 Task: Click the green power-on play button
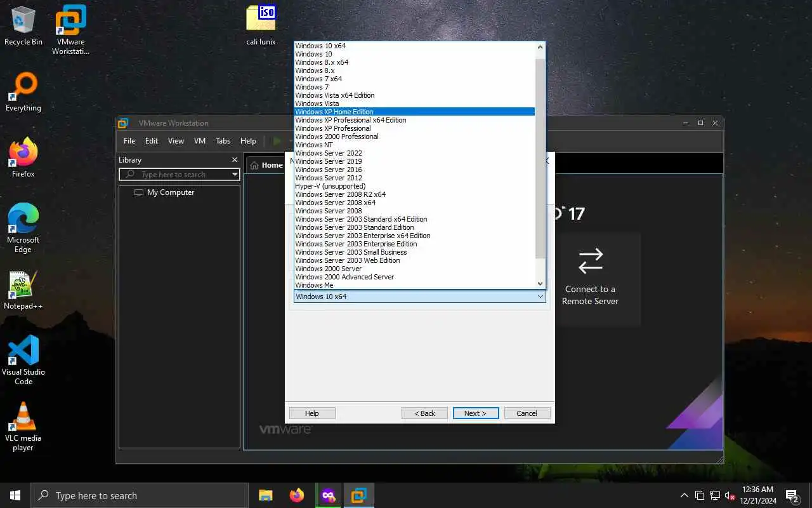(277, 141)
